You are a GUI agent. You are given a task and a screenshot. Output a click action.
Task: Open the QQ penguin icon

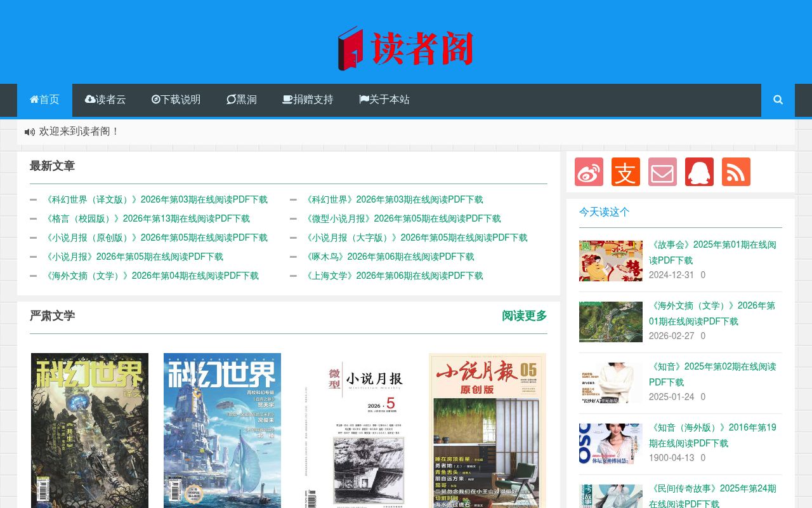[x=699, y=171]
